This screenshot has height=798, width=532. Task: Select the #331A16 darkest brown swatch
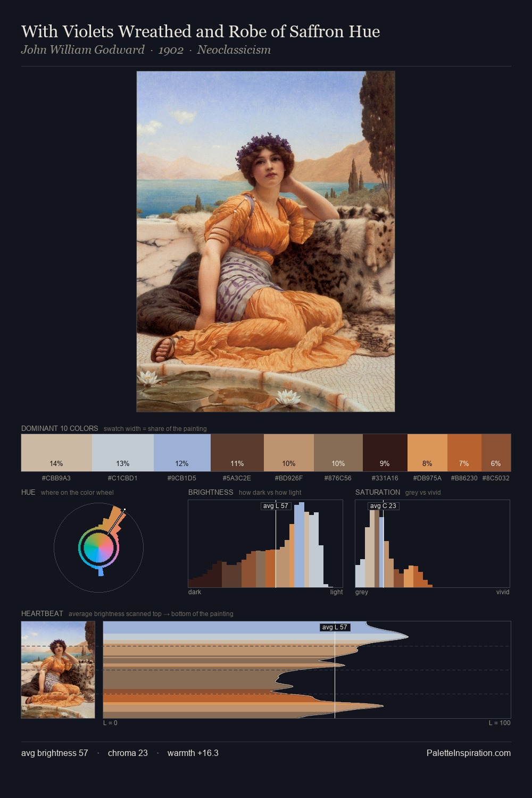pos(385,453)
